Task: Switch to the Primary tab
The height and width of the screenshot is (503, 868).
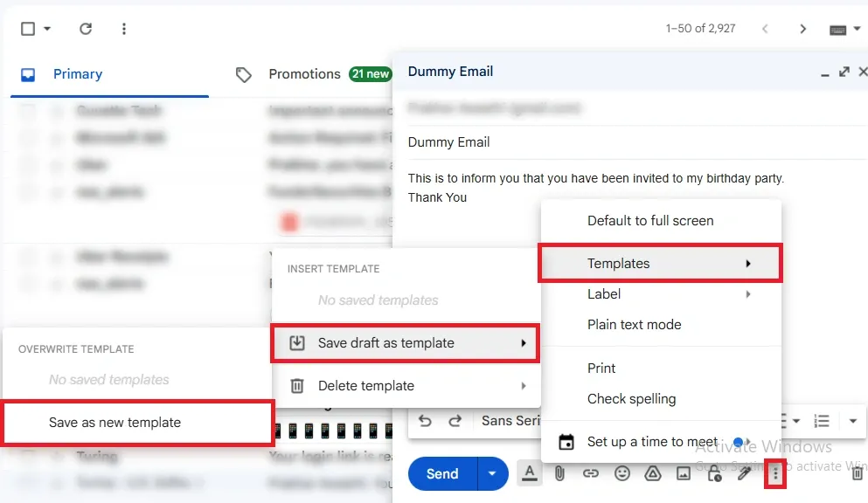Action: (x=78, y=74)
